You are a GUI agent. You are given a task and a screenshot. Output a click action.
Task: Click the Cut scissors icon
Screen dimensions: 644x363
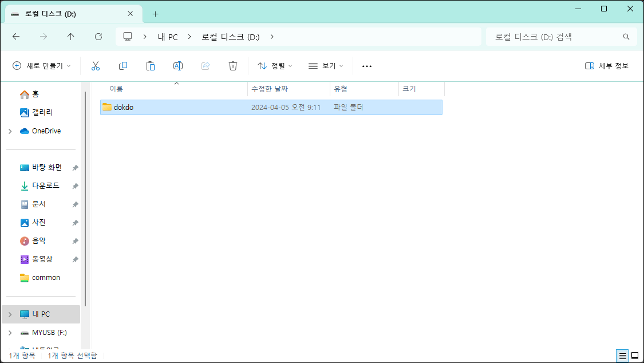(95, 66)
